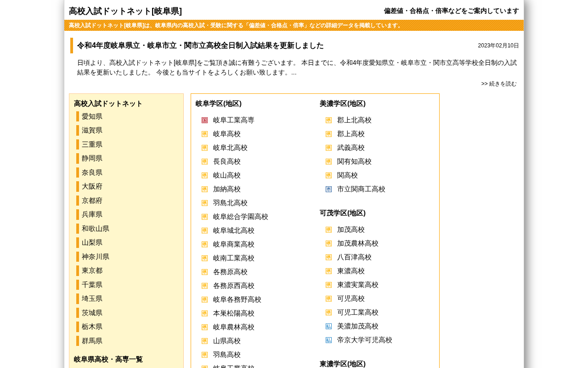Click the municipal icon beside 市立関商工高校

[x=328, y=189]
